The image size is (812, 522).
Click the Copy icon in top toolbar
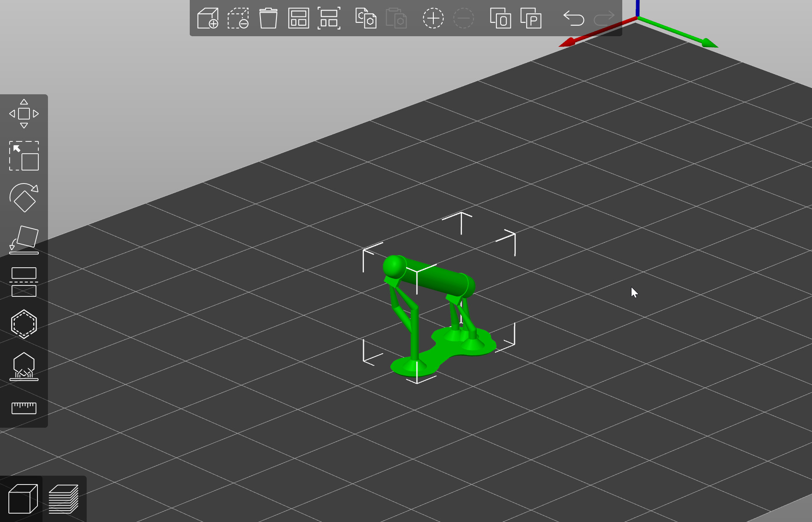tap(366, 19)
